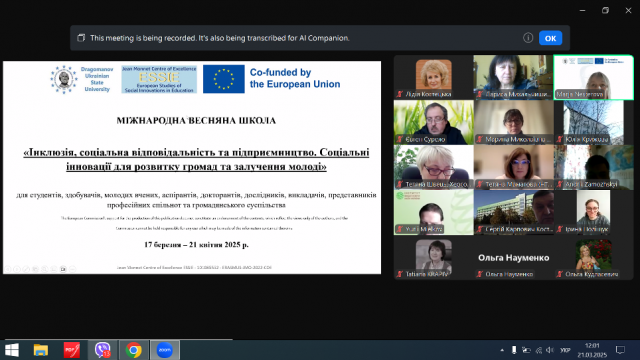640x360 pixels.
Task: Select Лідія's participant video tile
Action: pos(433,77)
